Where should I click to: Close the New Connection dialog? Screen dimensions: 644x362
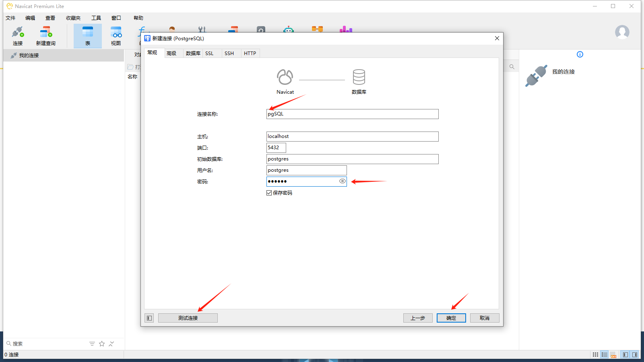[497, 38]
